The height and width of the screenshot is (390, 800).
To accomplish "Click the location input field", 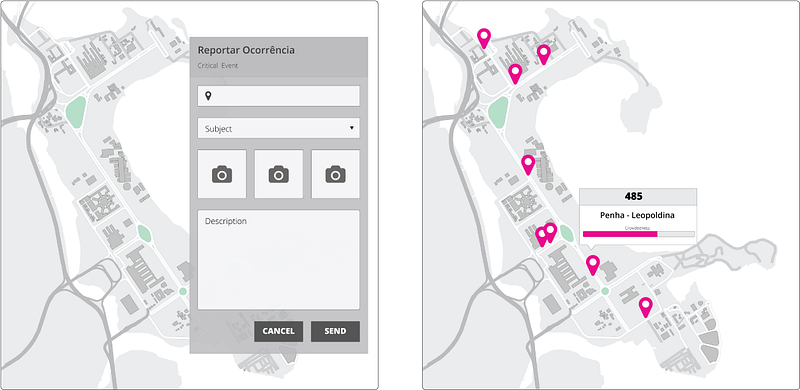I will coord(279,96).
